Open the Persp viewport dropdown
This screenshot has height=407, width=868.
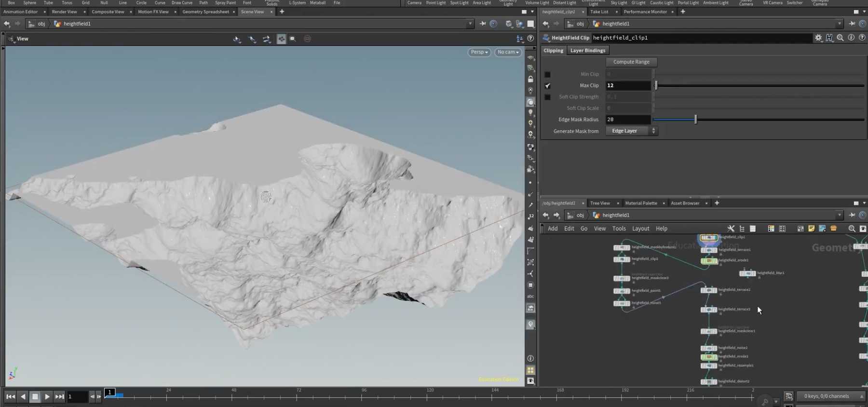tap(479, 52)
